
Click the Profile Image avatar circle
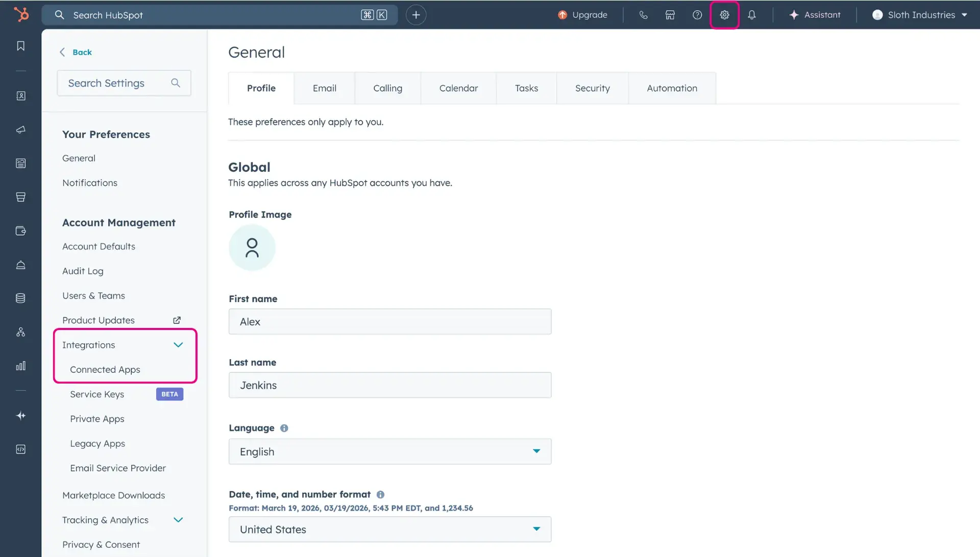[x=252, y=247]
